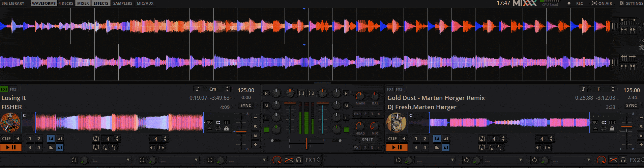Click the left deck pitch rate slider
Viewport: 644px width, 168px height.
click(x=241, y=131)
